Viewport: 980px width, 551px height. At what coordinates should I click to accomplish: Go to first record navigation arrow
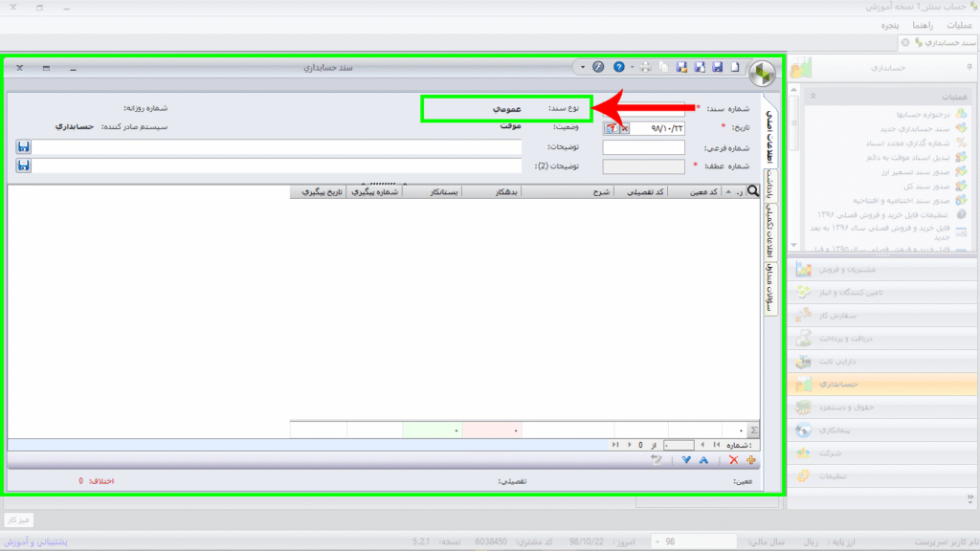coord(716,445)
